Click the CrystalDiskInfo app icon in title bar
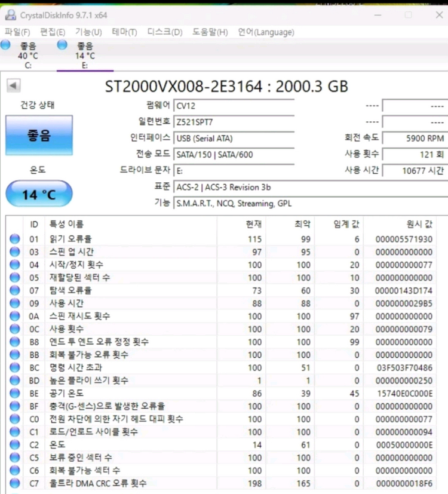Screen dimensions: 448x494 coord(10,15)
